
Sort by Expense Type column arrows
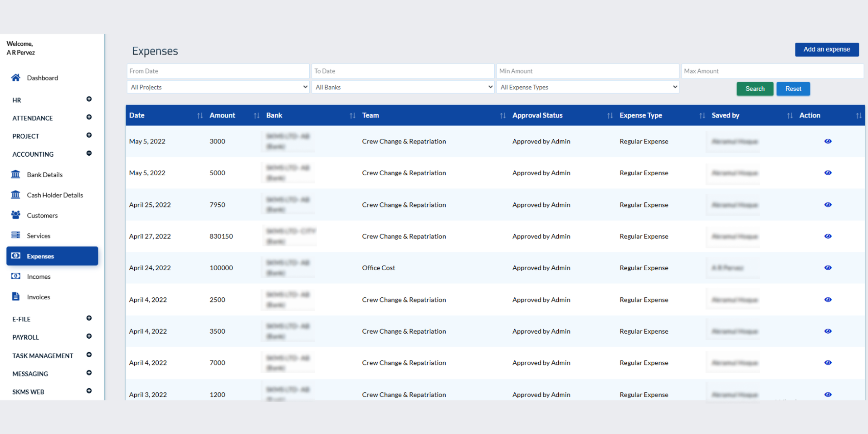(702, 116)
